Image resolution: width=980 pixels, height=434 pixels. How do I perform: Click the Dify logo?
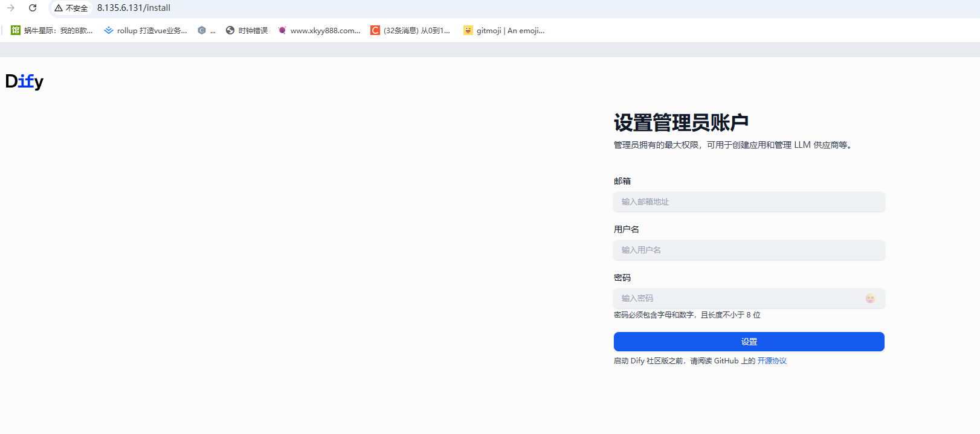coord(24,81)
